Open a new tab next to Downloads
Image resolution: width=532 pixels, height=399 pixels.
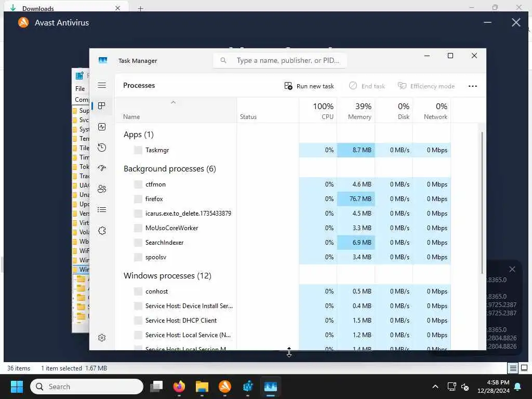pos(140,8)
